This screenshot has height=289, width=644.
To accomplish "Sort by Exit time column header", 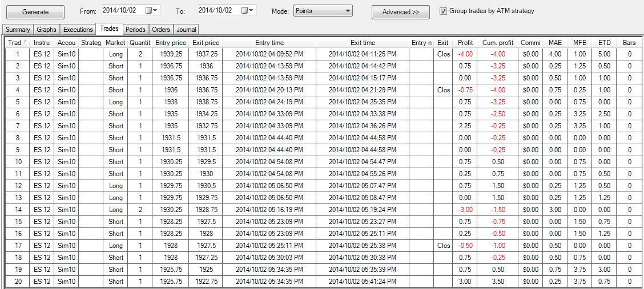I will click(363, 43).
